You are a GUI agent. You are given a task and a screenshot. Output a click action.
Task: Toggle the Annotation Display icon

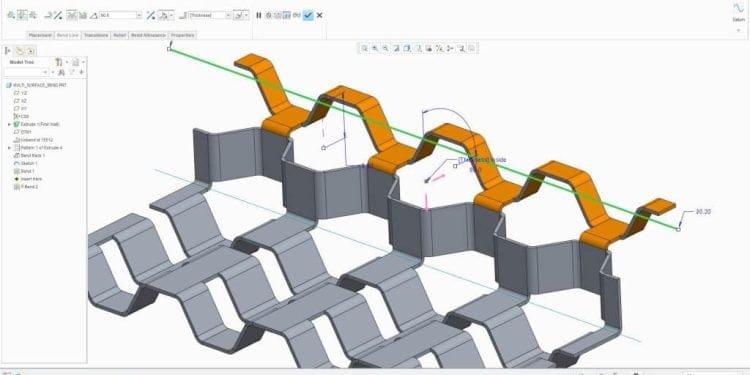(x=461, y=48)
